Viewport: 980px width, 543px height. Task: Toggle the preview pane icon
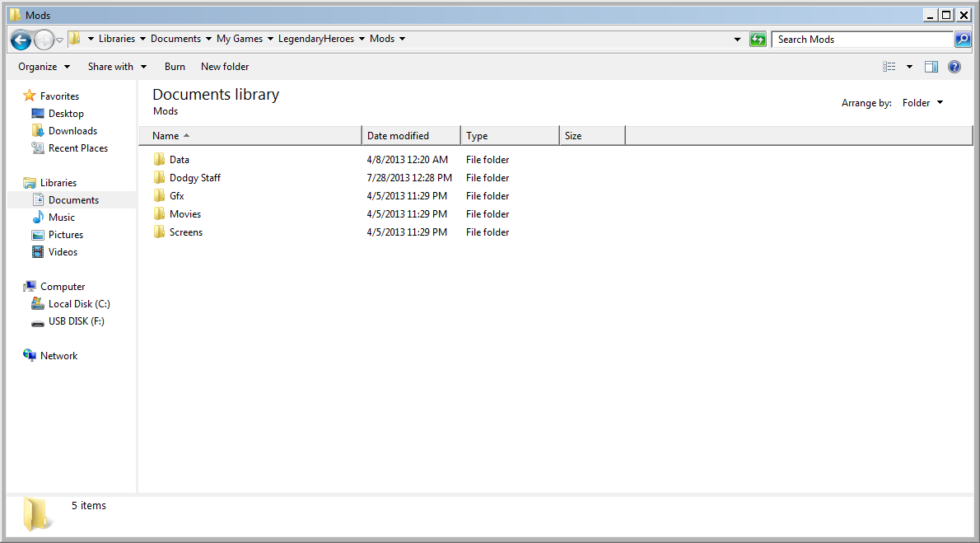coord(931,67)
